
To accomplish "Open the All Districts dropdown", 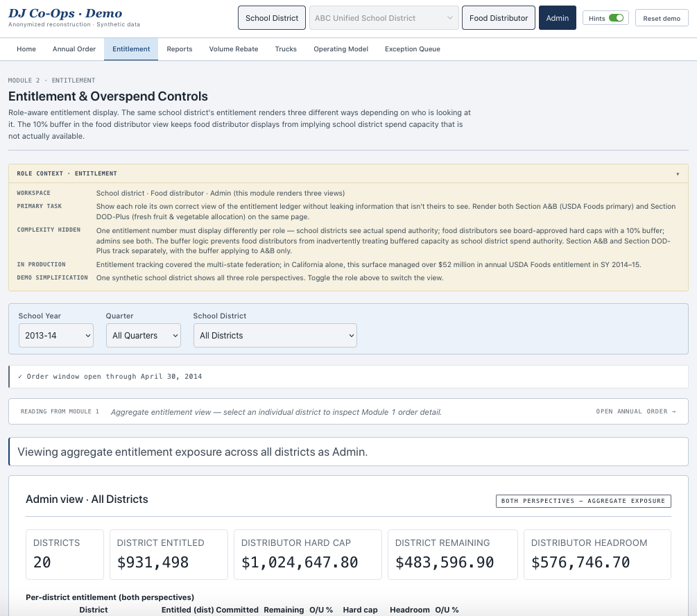I will 275,335.
